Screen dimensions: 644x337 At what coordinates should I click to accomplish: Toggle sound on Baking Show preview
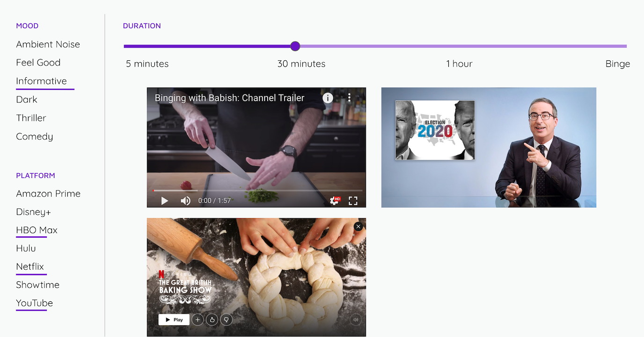pyautogui.click(x=356, y=320)
